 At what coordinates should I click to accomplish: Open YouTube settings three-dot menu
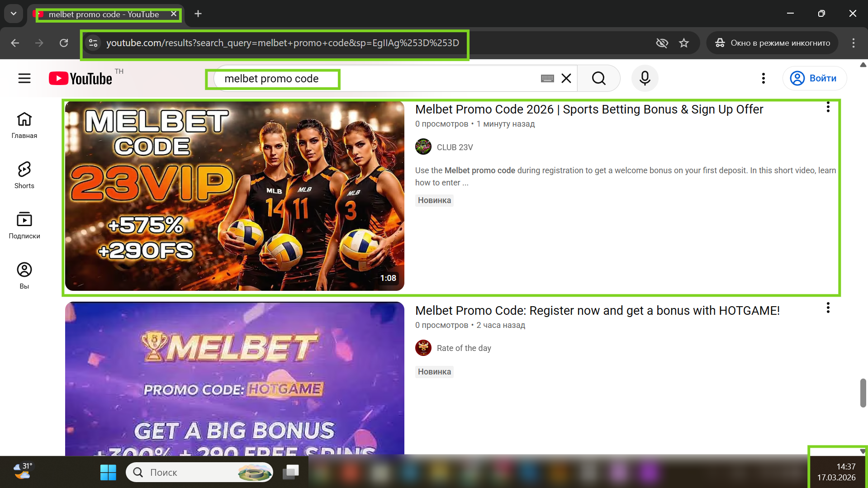(764, 78)
